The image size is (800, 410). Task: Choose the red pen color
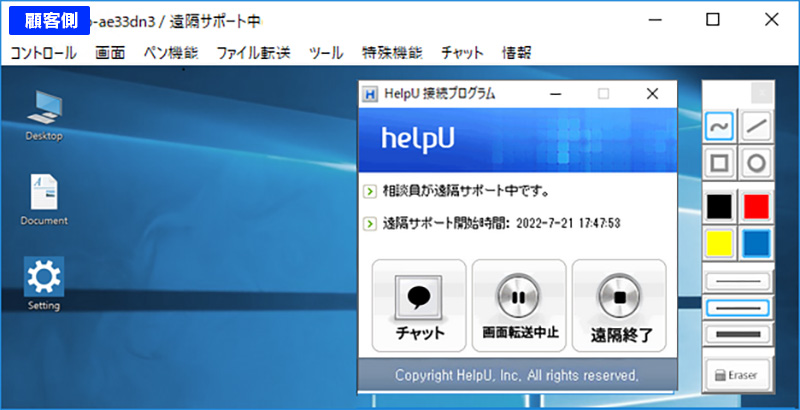click(x=756, y=207)
